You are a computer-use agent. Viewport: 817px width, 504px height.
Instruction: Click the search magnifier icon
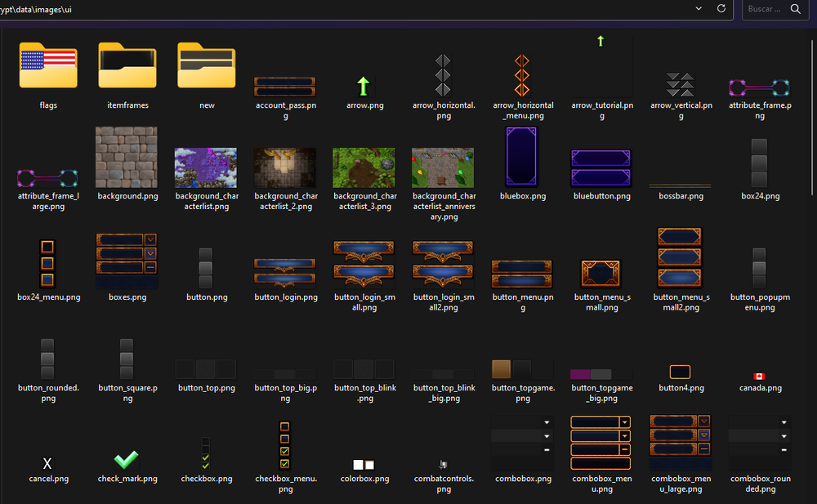(x=795, y=9)
